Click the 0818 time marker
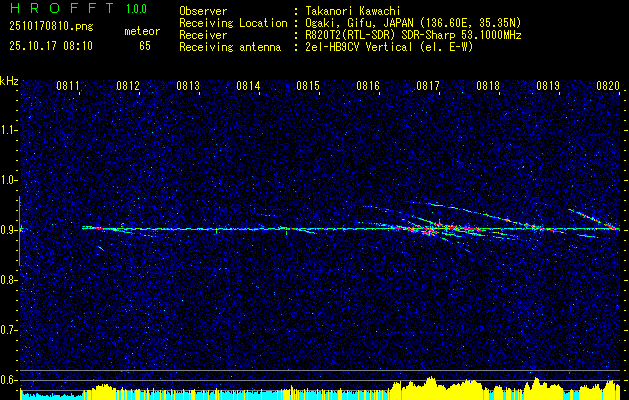Screen dimensions: 629x400 pyautogui.click(x=488, y=86)
